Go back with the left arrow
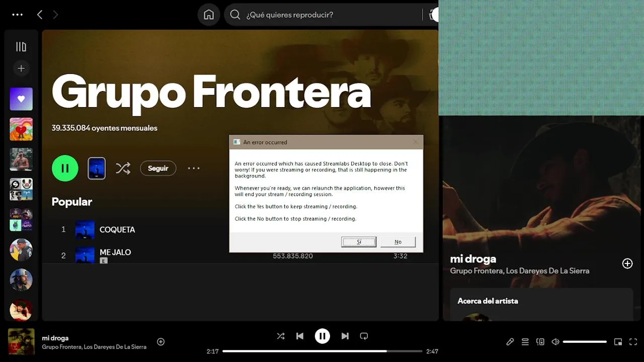The image size is (644, 362). (40, 15)
